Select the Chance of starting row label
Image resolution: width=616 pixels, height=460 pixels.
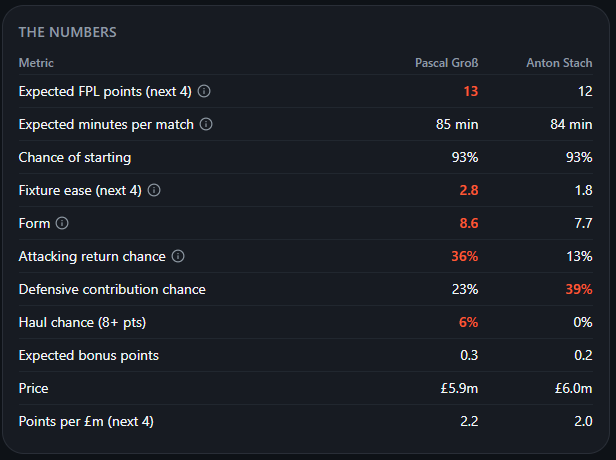[75, 157]
